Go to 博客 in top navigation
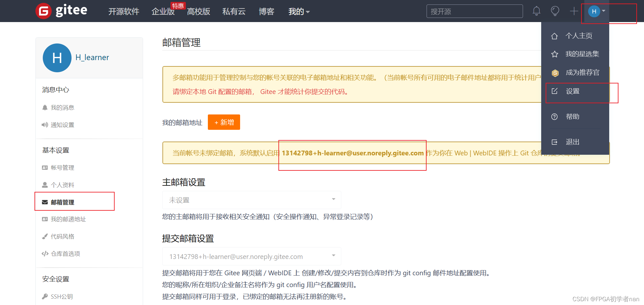Image resolution: width=644 pixels, height=305 pixels. click(x=266, y=12)
